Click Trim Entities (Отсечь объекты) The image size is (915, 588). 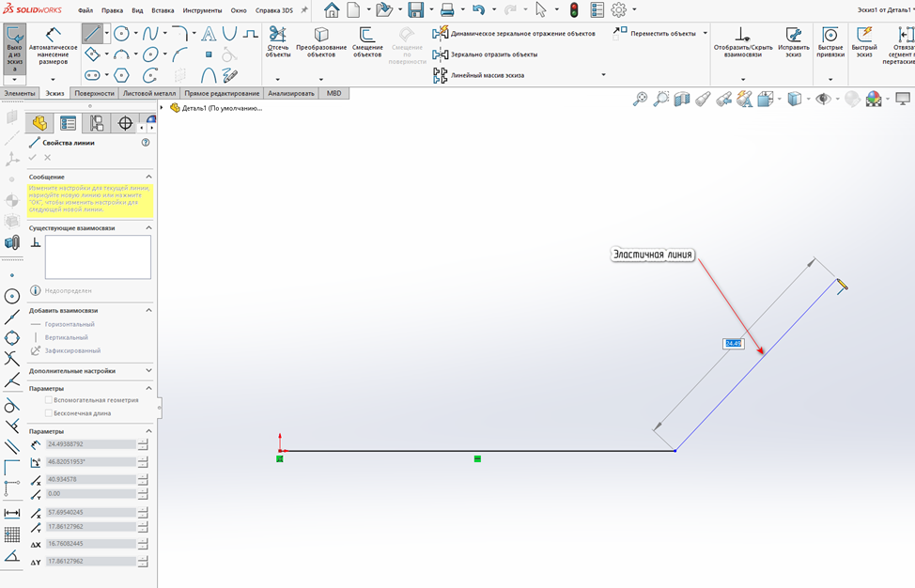pyautogui.click(x=278, y=42)
